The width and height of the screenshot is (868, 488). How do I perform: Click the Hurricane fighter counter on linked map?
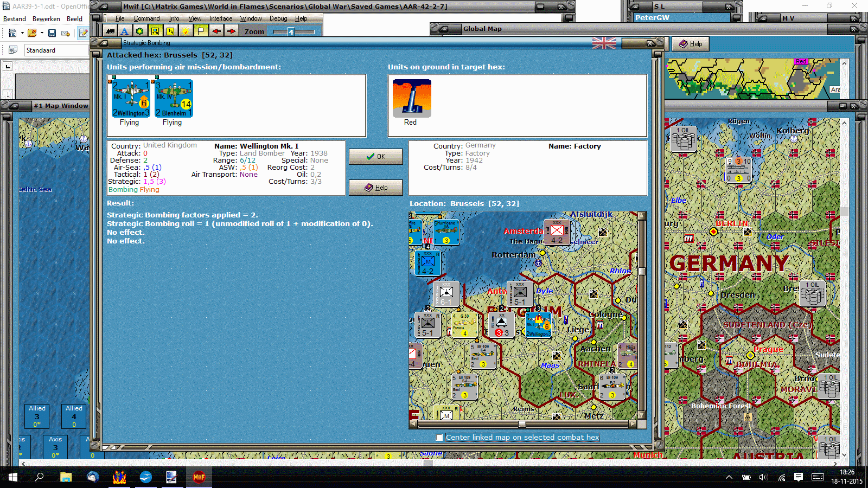tap(446, 232)
